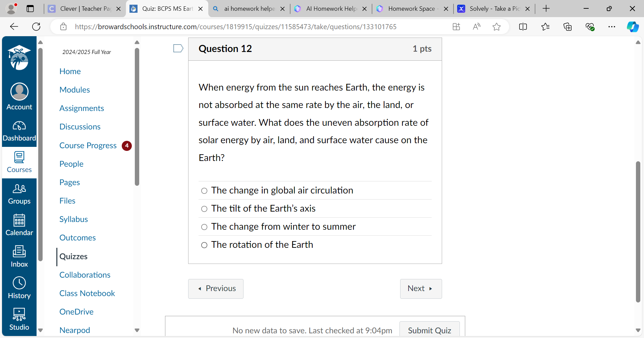View site information lock icon
This screenshot has width=644, height=338.
[63, 26]
